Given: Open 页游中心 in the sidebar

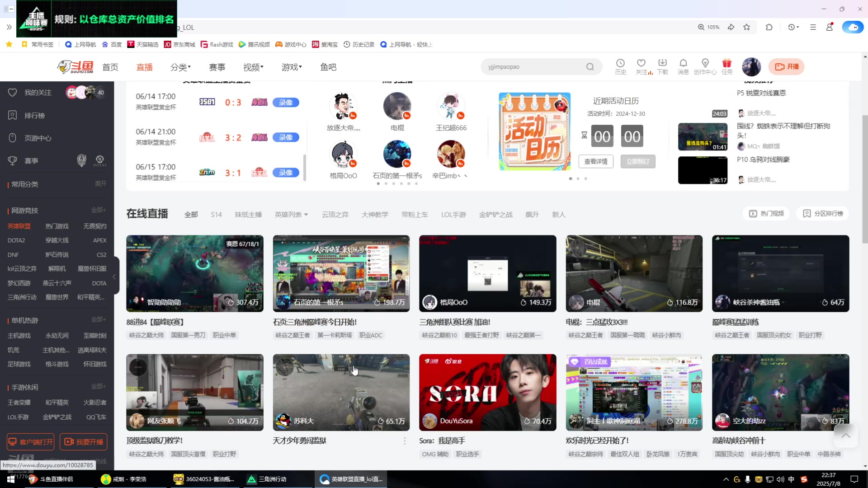Looking at the screenshot, I should pyautogui.click(x=38, y=138).
